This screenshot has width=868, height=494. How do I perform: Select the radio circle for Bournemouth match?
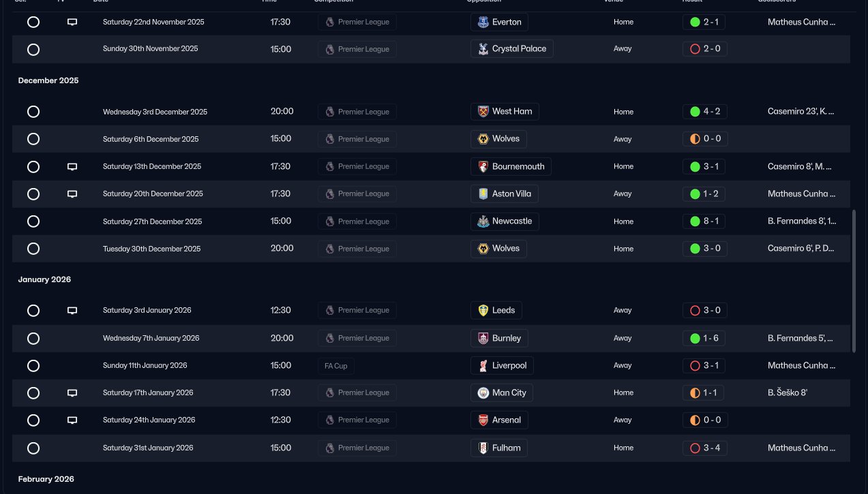click(x=33, y=166)
